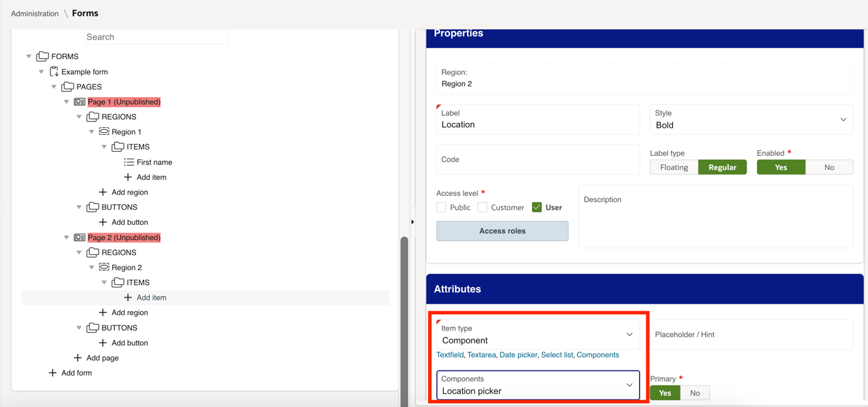
Task: Click inside the Placeholder / Hint field
Action: [751, 335]
